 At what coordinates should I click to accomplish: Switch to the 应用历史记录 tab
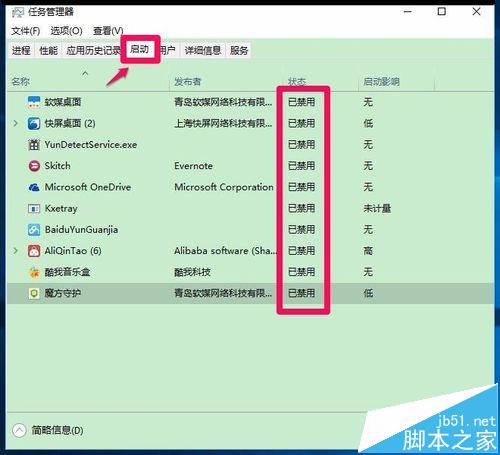tap(93, 51)
